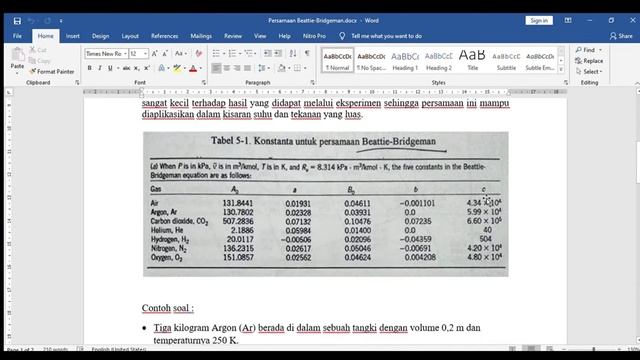640x360 pixels.
Task: Open multilevel list options
Action: click(249, 53)
